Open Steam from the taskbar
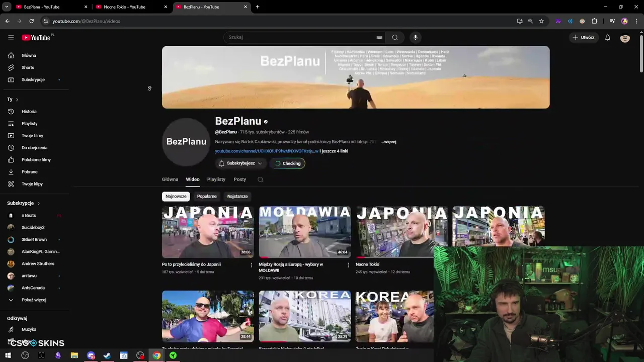Image resolution: width=644 pixels, height=362 pixels. pos(107,355)
